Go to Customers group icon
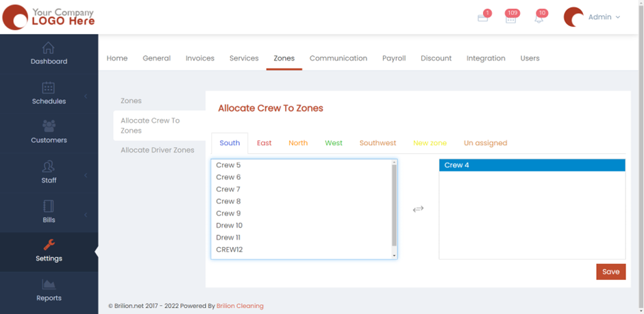 (49, 127)
